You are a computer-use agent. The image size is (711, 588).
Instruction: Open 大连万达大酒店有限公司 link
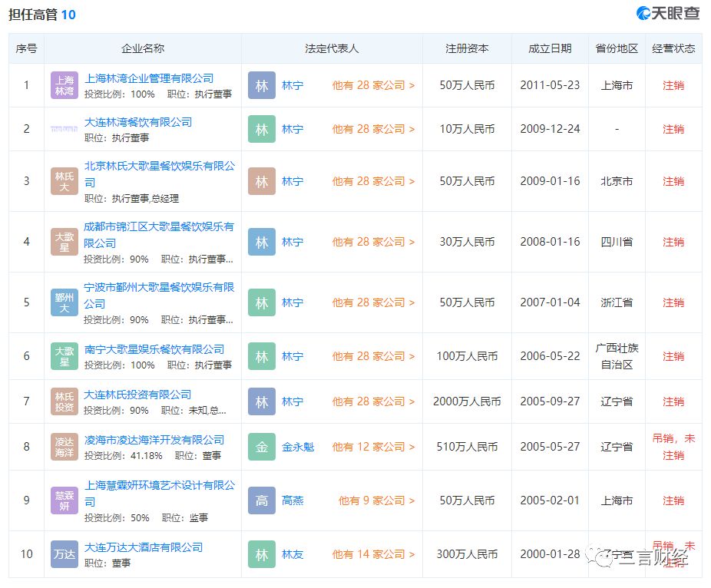144,547
